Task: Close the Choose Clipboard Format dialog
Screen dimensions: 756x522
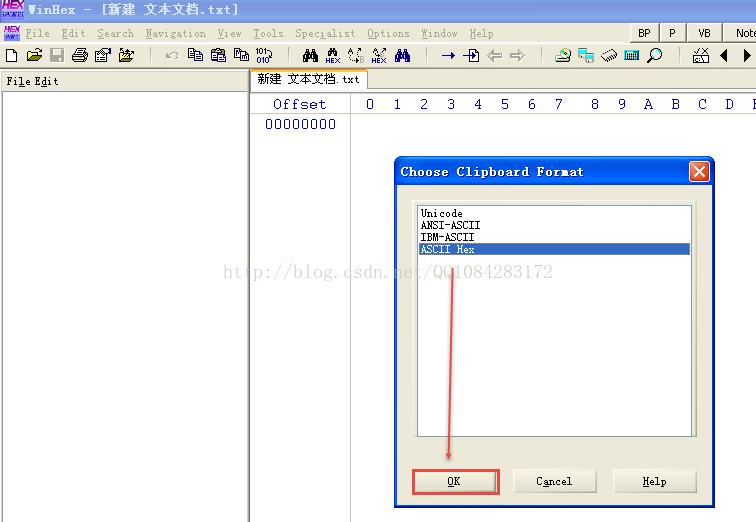Action: click(699, 172)
